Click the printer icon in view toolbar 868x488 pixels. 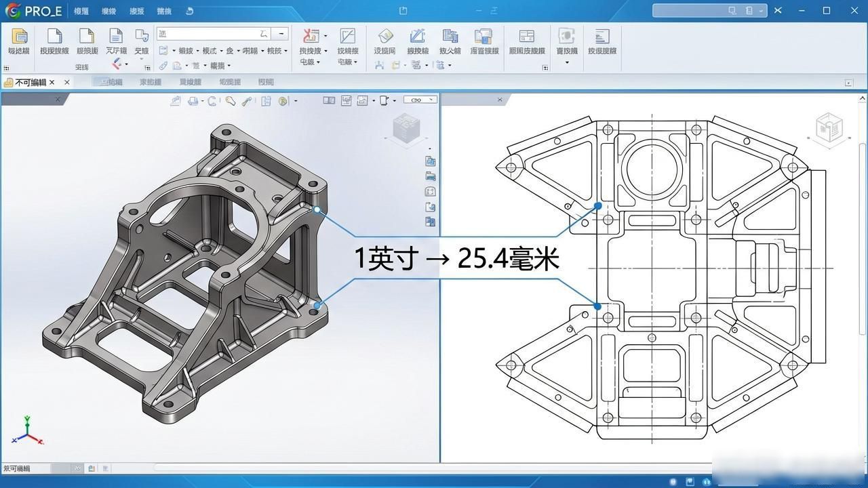click(x=193, y=100)
